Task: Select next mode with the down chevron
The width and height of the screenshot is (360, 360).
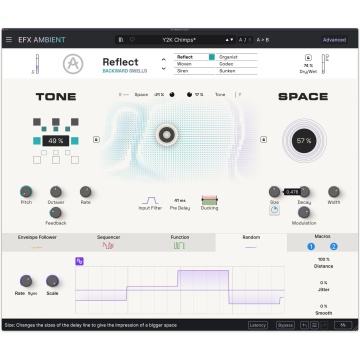Action: 164,69
